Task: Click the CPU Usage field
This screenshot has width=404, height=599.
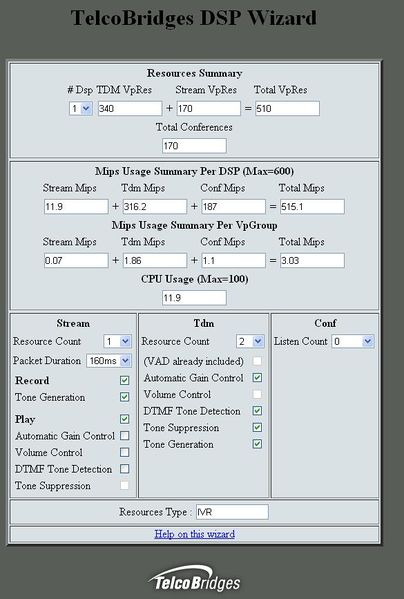Action: 194,298
